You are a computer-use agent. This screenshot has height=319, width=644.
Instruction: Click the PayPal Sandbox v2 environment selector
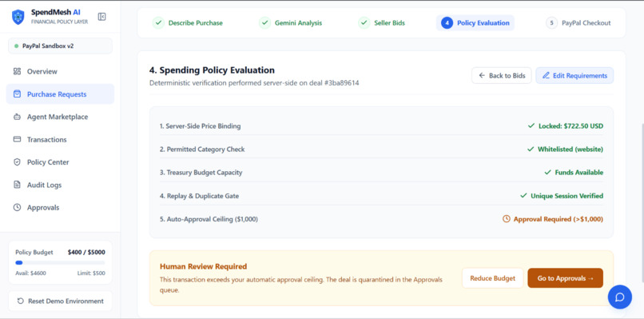[60, 46]
